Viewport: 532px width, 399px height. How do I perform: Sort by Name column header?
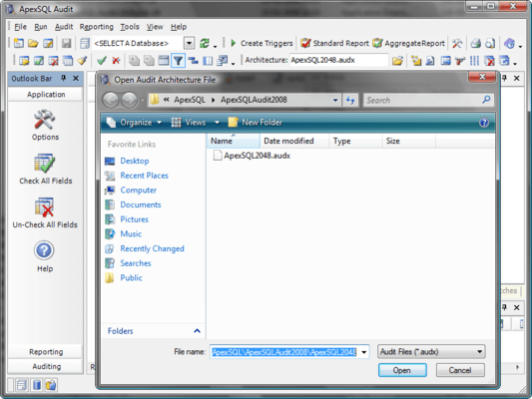point(234,141)
